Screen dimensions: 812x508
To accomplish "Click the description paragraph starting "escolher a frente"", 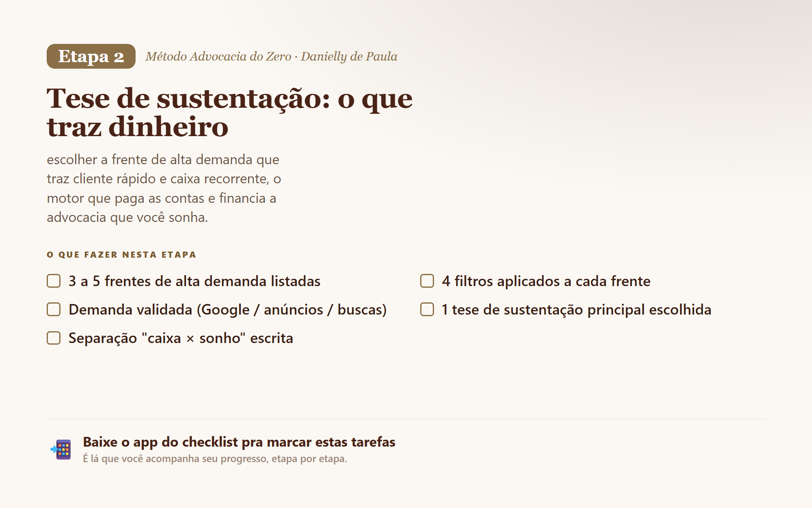I will pyautogui.click(x=164, y=189).
